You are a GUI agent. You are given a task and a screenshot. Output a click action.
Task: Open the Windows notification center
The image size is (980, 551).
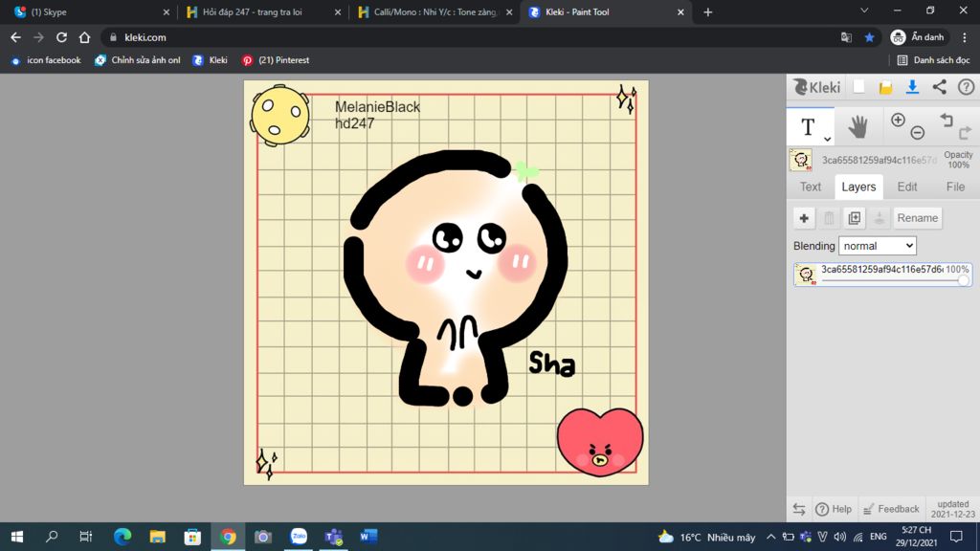956,537
